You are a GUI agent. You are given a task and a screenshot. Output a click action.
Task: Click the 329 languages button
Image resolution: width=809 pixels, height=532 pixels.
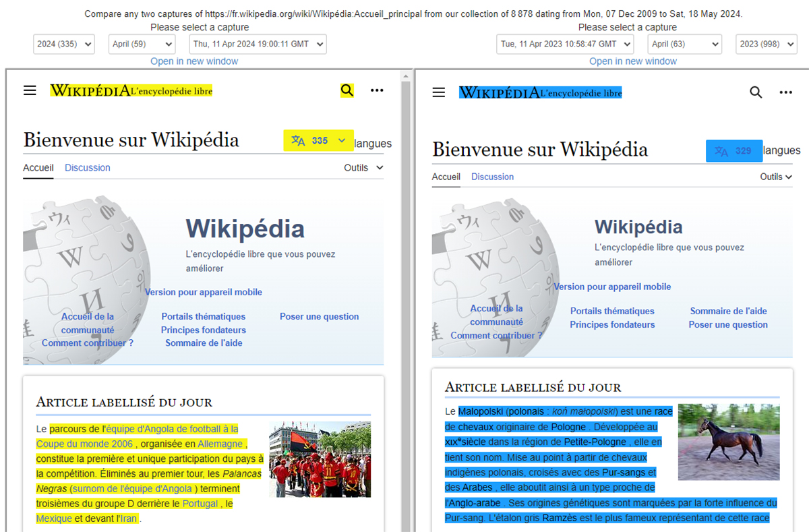733,151
